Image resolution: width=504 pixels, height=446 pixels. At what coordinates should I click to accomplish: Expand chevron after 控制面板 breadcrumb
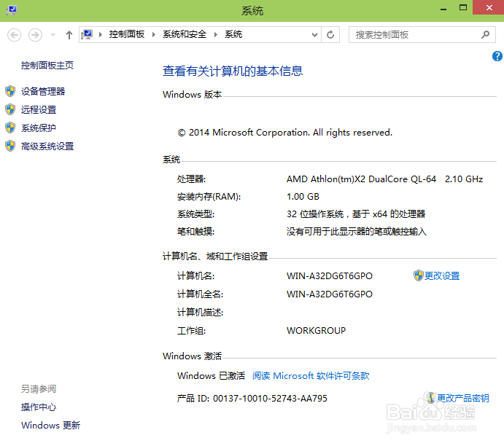[x=154, y=34]
